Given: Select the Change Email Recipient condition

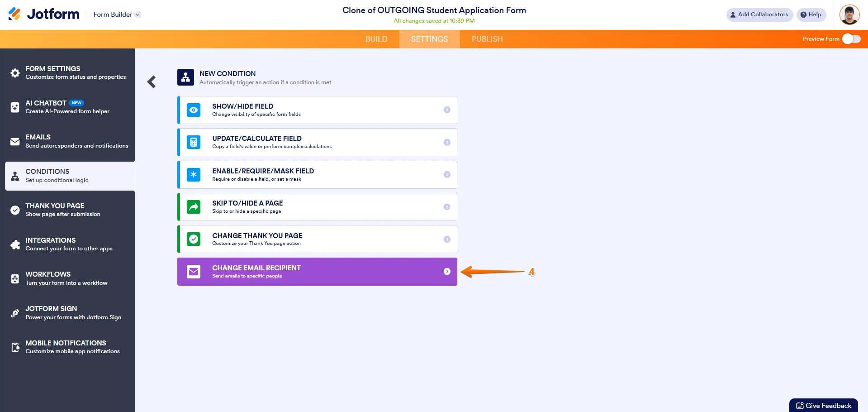Looking at the screenshot, I should pos(317,271).
